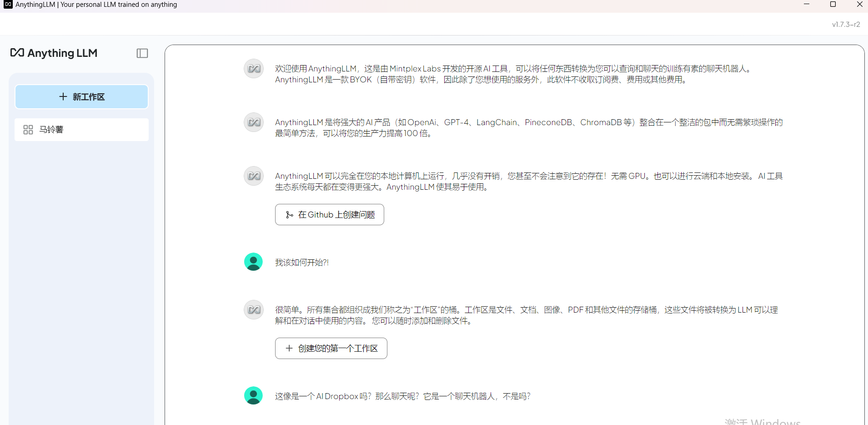
Task: Open the 马铃薯 workspace
Action: pyautogui.click(x=82, y=130)
